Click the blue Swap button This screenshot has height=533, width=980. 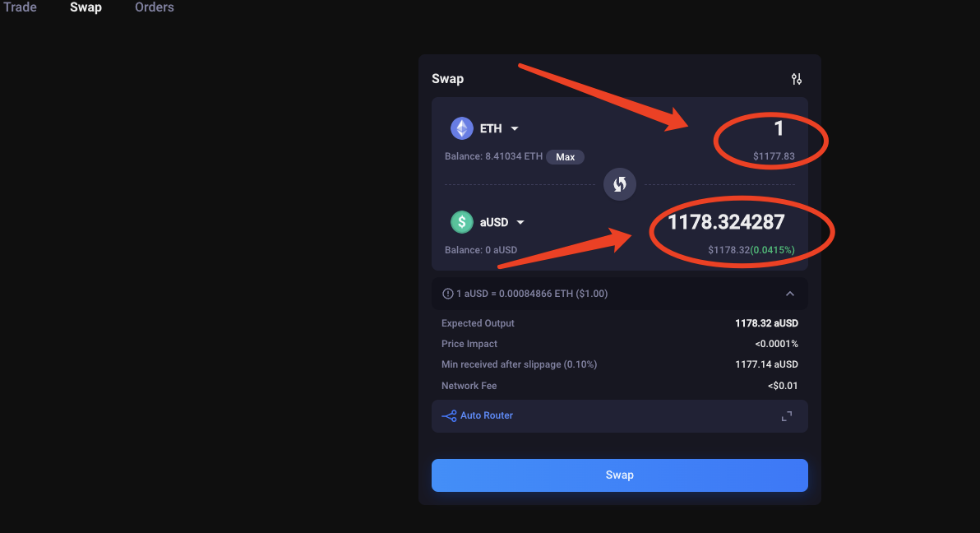pyautogui.click(x=620, y=475)
